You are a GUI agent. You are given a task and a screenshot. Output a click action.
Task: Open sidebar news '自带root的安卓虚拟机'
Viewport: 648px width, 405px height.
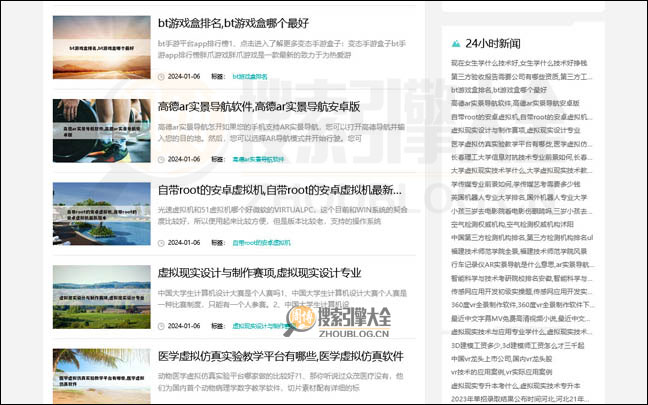(x=522, y=117)
